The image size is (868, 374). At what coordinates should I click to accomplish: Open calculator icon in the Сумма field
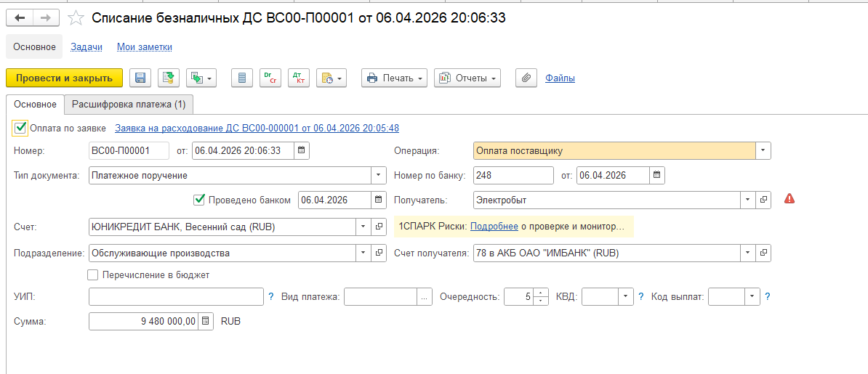point(206,321)
